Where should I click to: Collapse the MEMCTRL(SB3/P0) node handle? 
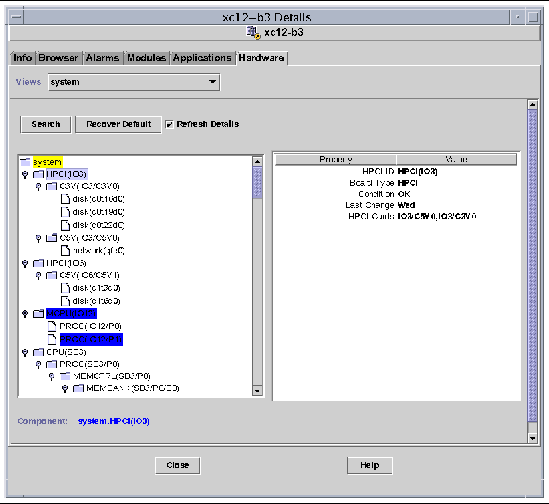pos(51,377)
